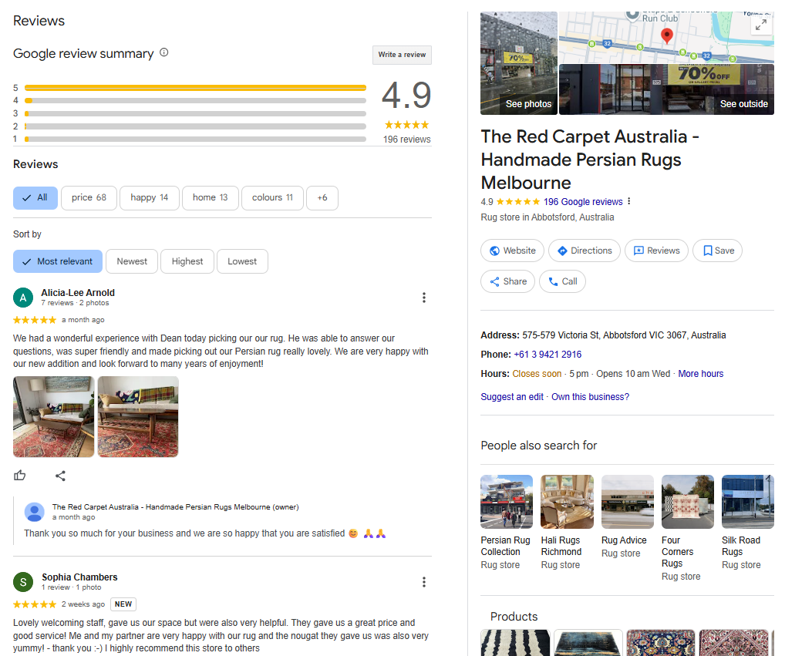
Task: Open See photos thumbnail
Action: [x=519, y=63]
